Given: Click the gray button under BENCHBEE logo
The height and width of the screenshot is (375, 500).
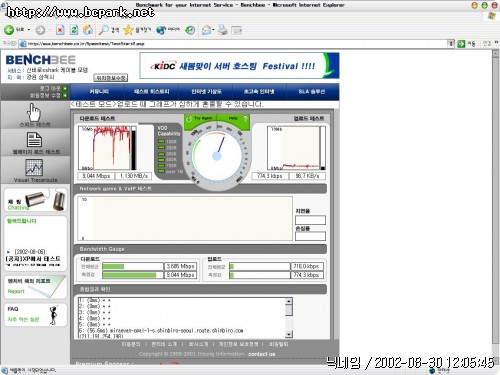Looking at the screenshot, I should pos(111,78).
